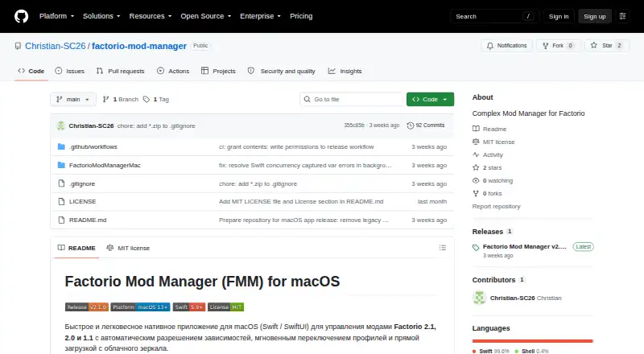Open the Activity link in About
Image resolution: width=644 pixels, height=354 pixels.
click(488, 154)
